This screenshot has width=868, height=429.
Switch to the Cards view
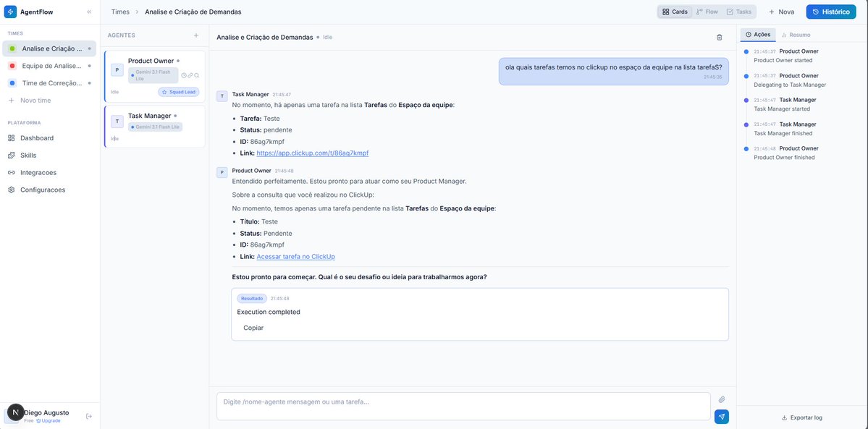click(675, 12)
